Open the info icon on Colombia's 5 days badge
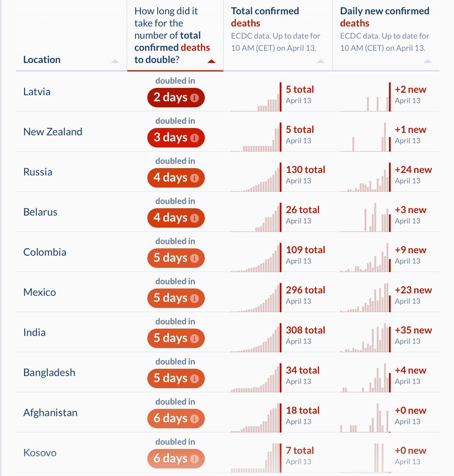Viewport: 454px width, 476px height. click(195, 258)
